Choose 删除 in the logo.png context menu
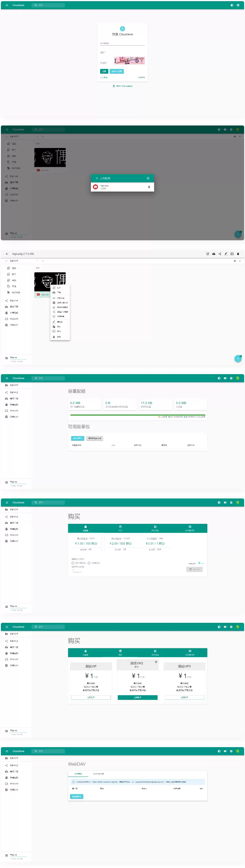 (x=60, y=337)
